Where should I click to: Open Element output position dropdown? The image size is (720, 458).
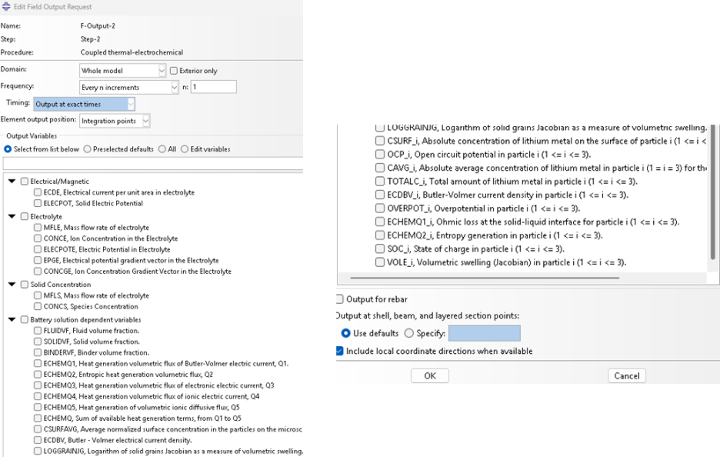tap(114, 121)
